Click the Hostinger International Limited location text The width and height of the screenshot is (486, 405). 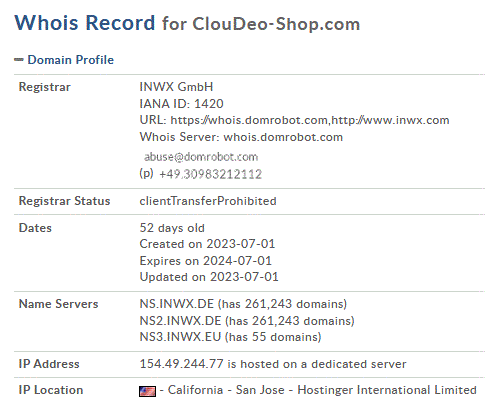pyautogui.click(x=387, y=390)
